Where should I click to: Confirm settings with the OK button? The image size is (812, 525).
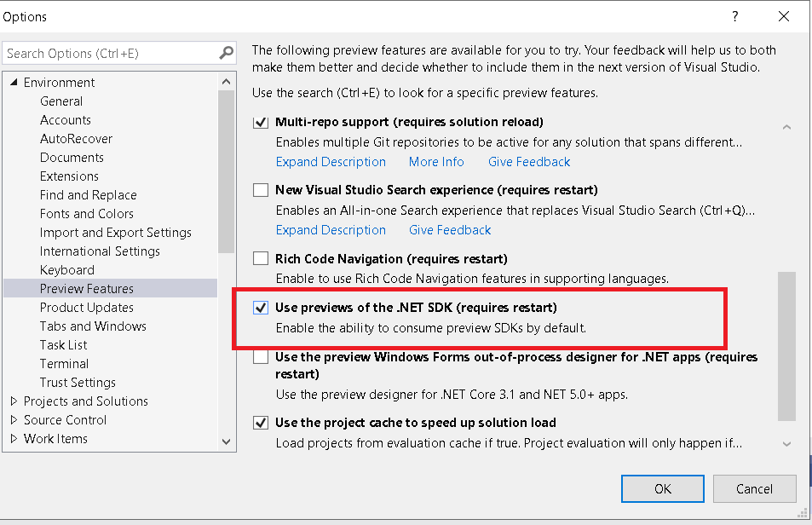(x=662, y=488)
